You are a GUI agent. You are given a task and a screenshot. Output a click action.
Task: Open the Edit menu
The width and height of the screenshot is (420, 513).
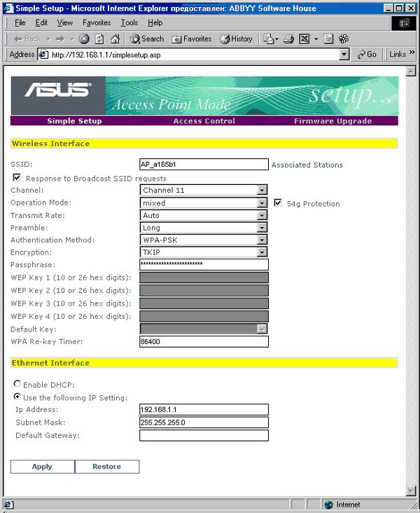tap(41, 22)
